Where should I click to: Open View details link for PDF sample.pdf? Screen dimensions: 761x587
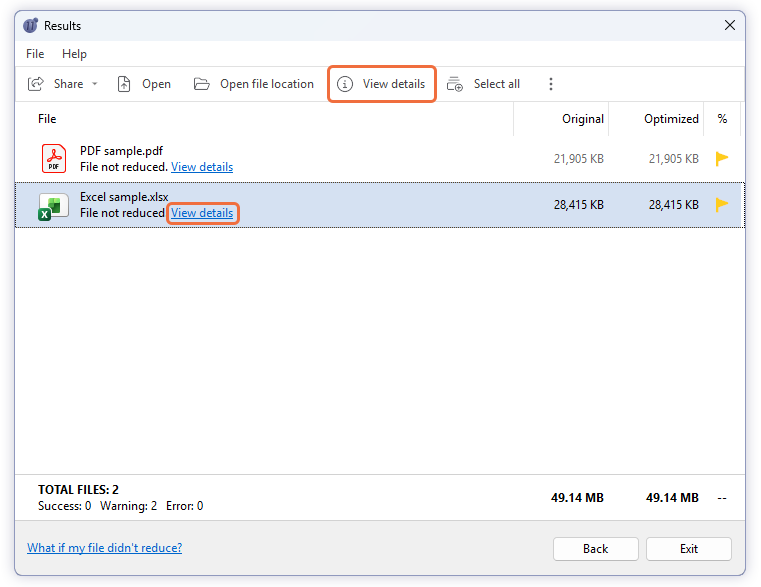coord(202,167)
